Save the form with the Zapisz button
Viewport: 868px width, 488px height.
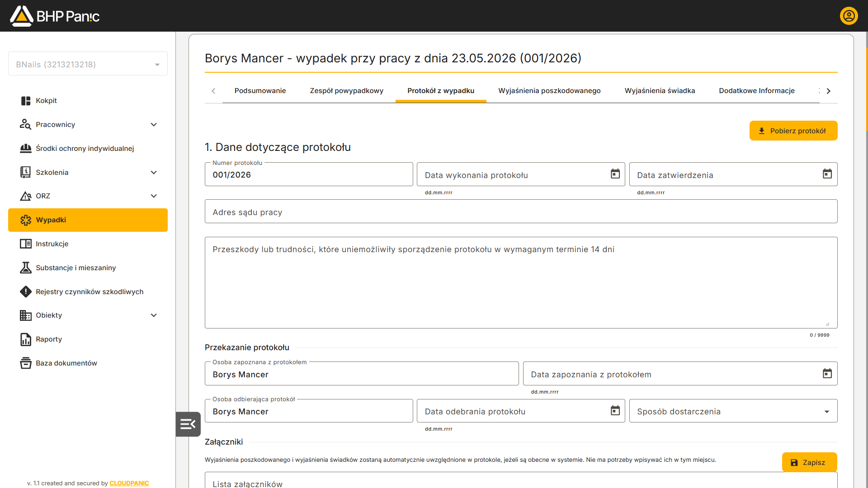tap(809, 462)
